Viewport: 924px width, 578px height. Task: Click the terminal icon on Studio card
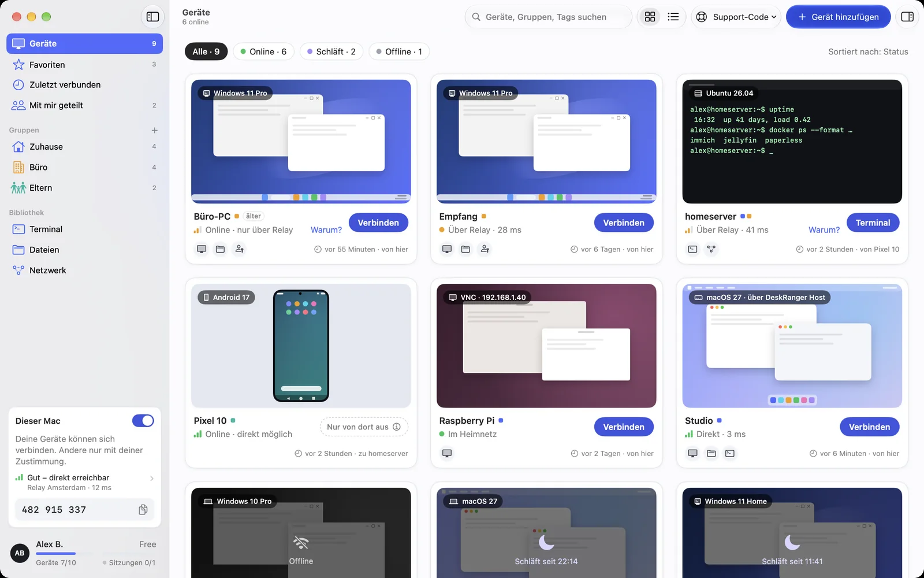click(730, 453)
